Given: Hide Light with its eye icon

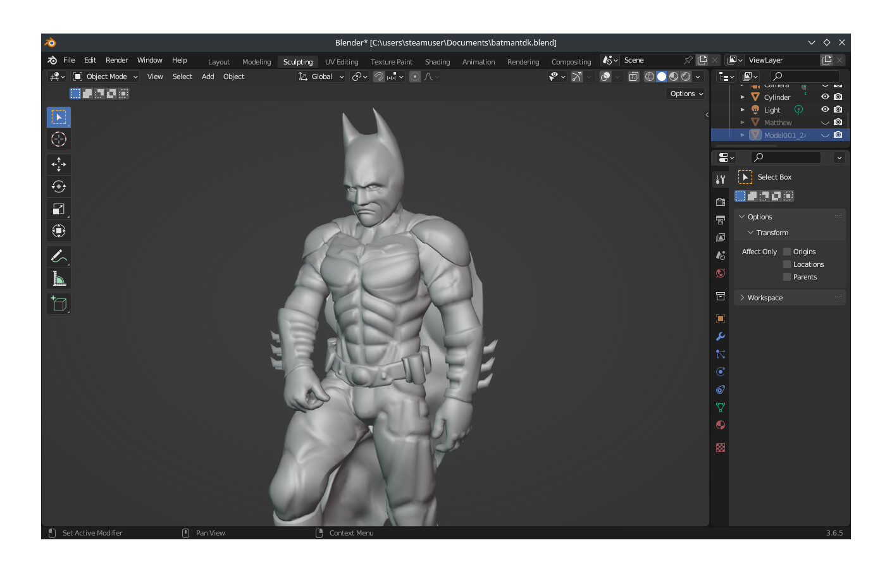Looking at the screenshot, I should (x=825, y=109).
